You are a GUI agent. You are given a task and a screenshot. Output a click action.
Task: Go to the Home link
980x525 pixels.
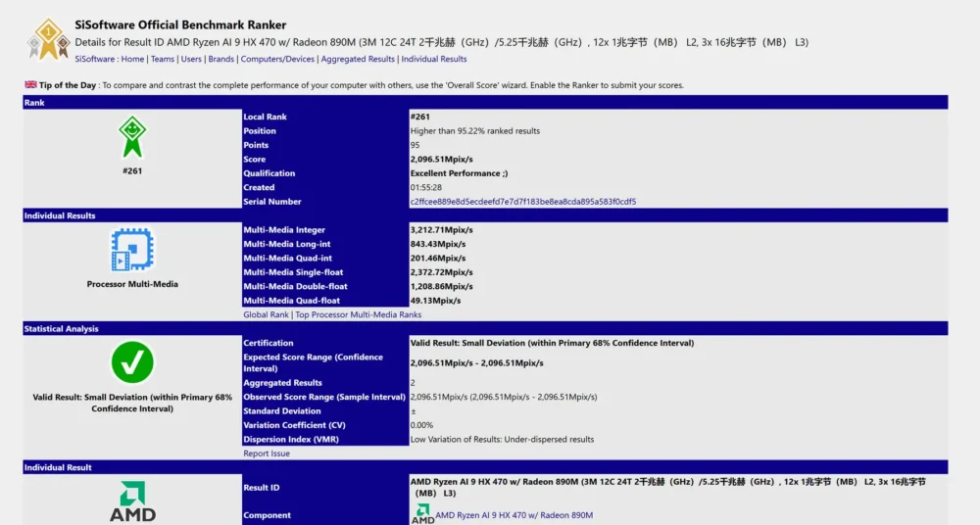coord(132,59)
